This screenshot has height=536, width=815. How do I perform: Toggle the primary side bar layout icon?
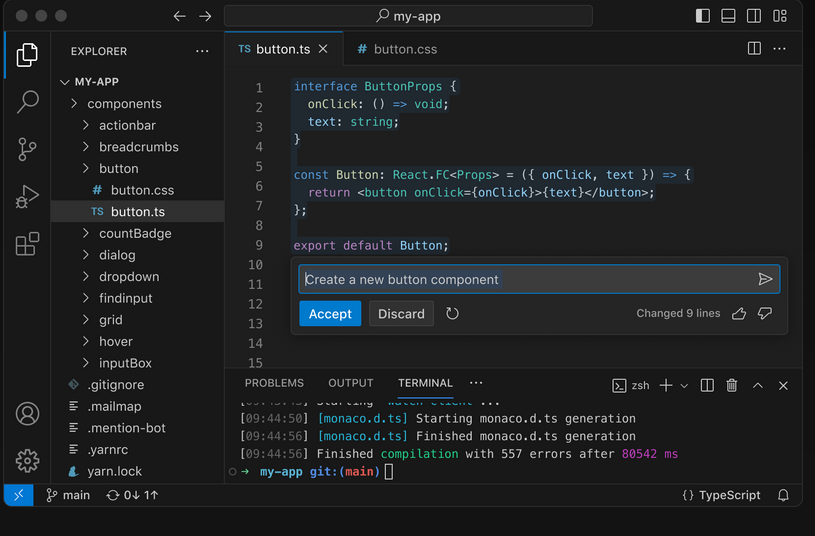point(703,16)
